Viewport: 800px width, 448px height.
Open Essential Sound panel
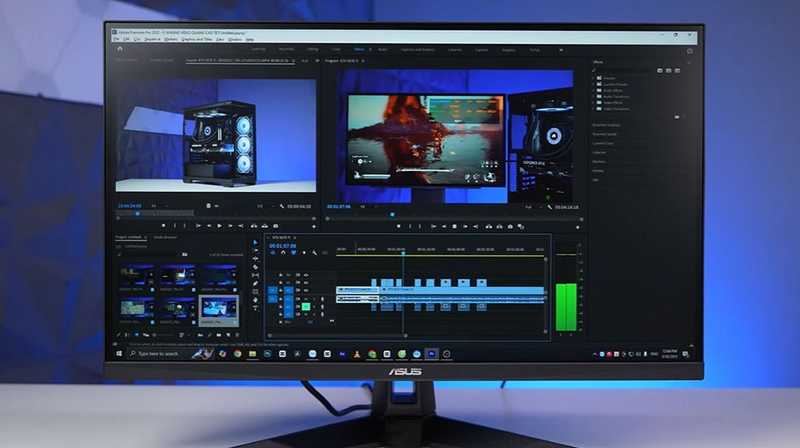point(605,134)
